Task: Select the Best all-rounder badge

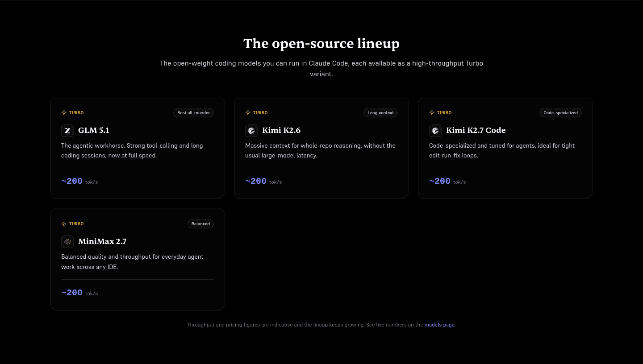Action: pyautogui.click(x=193, y=113)
